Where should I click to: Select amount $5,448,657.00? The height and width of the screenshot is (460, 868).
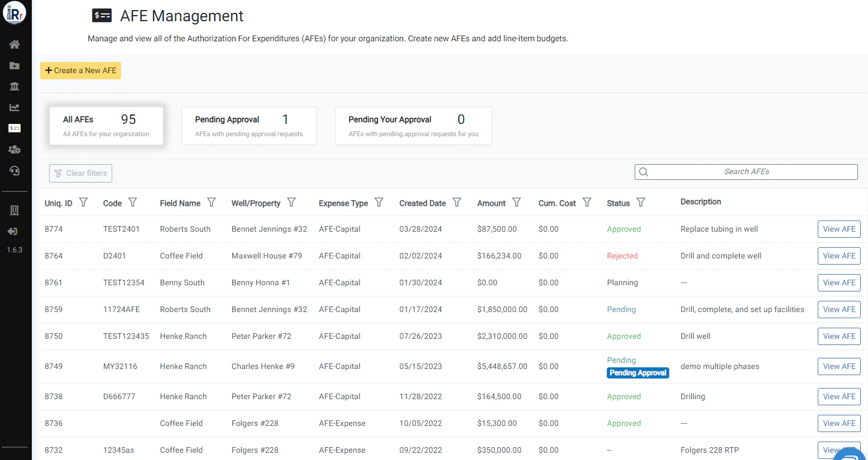coord(502,366)
